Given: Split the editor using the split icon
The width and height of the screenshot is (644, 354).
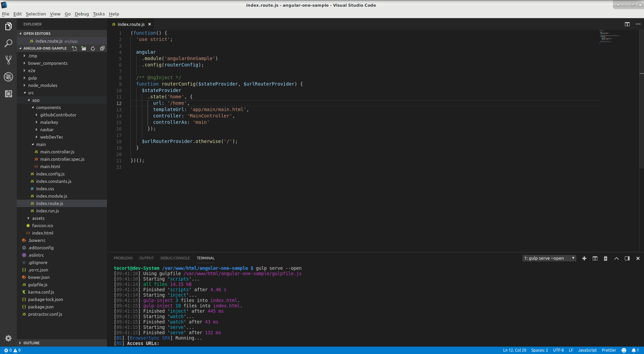Looking at the screenshot, I should click(627, 24).
